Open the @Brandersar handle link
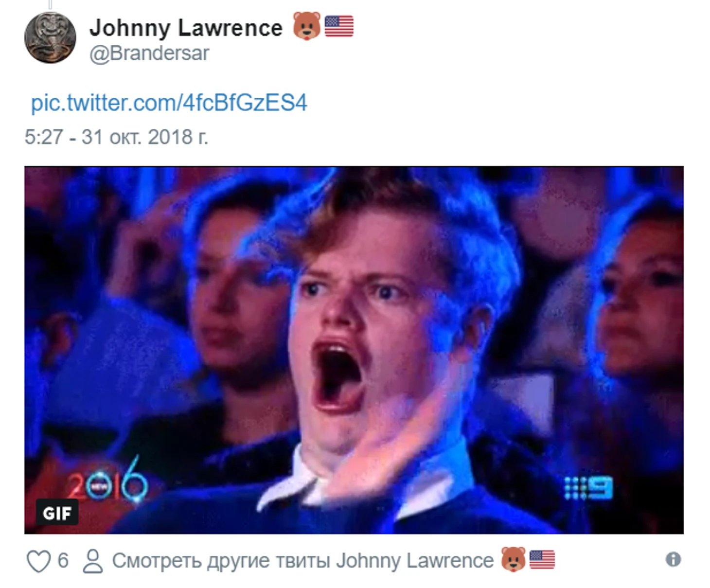 click(x=149, y=53)
